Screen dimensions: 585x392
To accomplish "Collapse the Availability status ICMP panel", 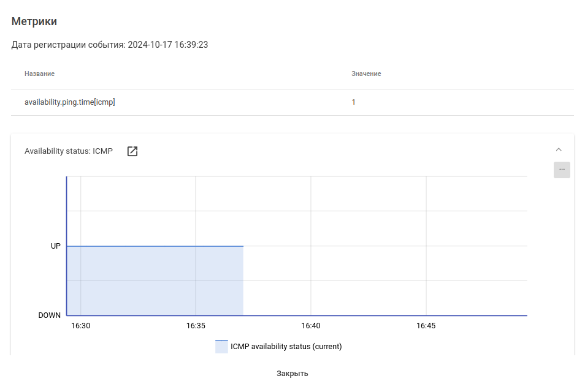I will [558, 149].
